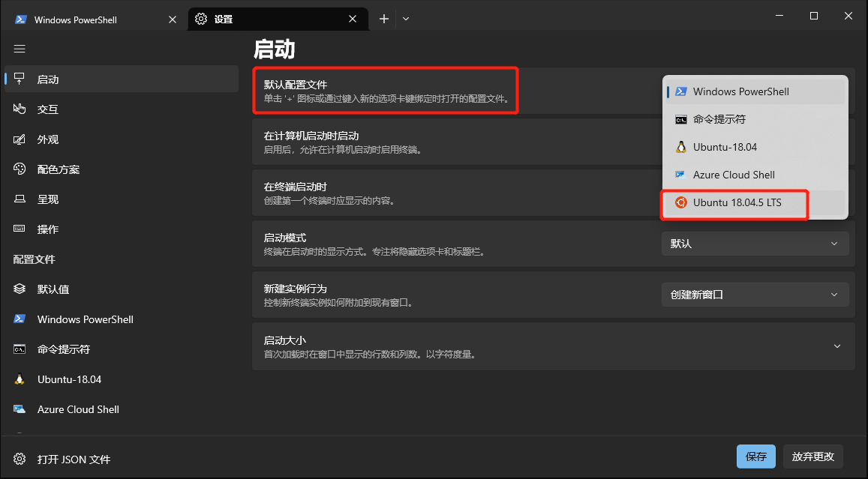Close the 设置 tab

(x=353, y=19)
